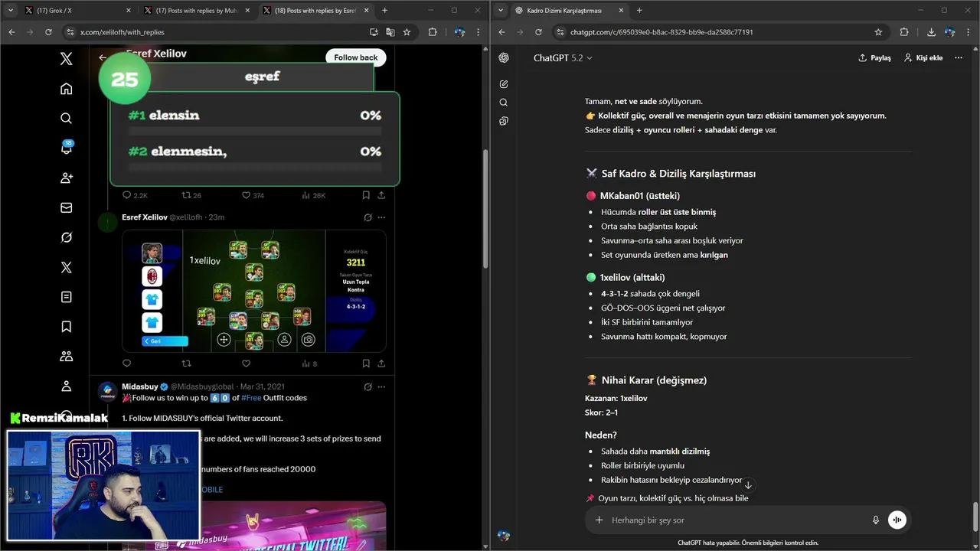Open downloads icon in ChatGPT browser window
The image size is (980, 551).
931,32
